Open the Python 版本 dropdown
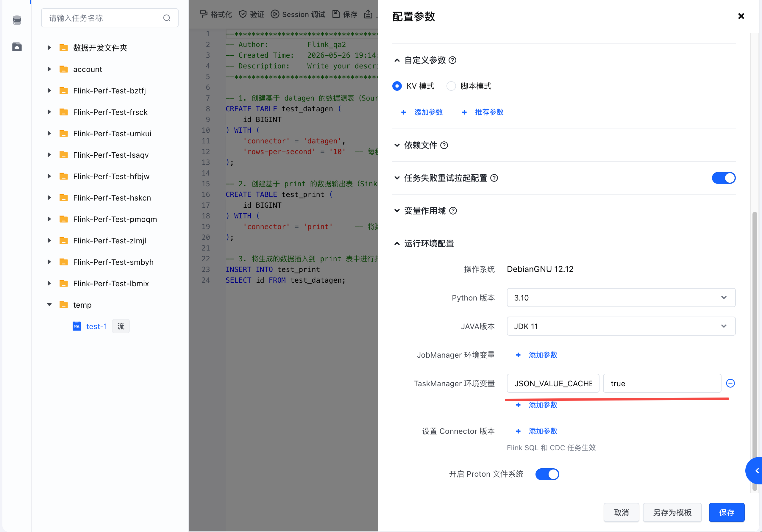This screenshot has width=762, height=532. coord(621,298)
